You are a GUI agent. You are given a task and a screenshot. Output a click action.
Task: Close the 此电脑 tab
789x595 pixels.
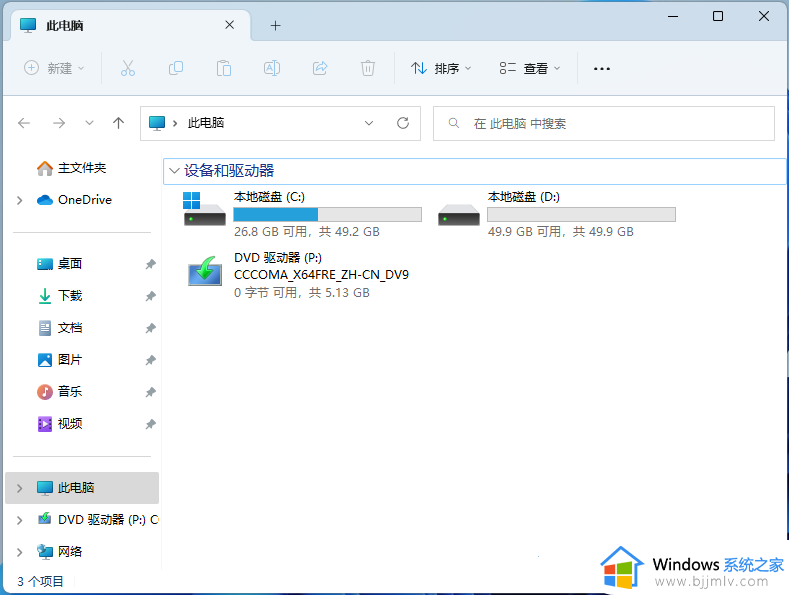[229, 25]
